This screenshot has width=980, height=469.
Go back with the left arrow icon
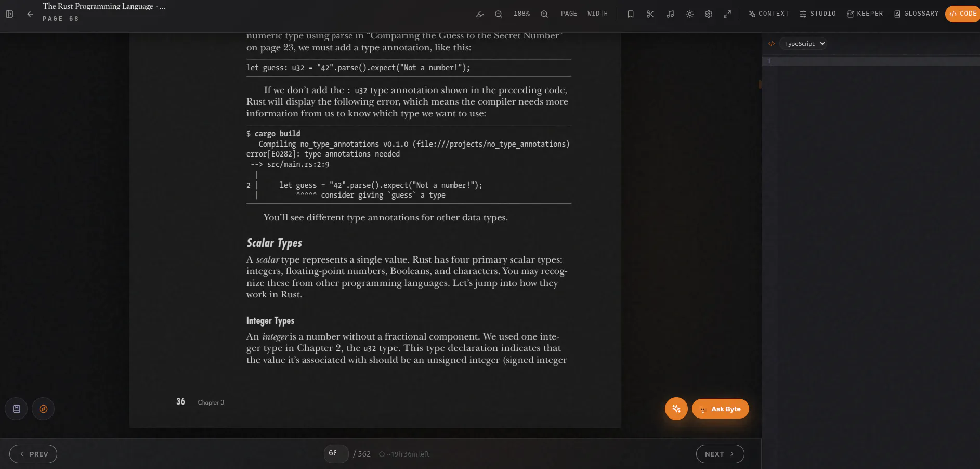click(30, 14)
